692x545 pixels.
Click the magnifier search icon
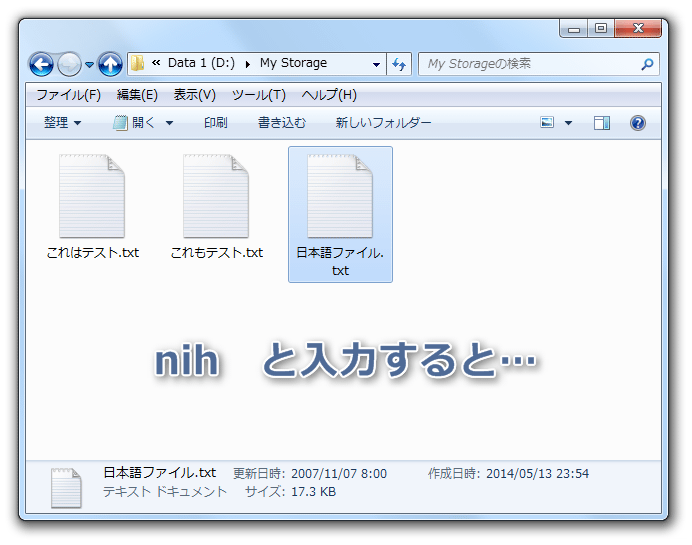647,64
